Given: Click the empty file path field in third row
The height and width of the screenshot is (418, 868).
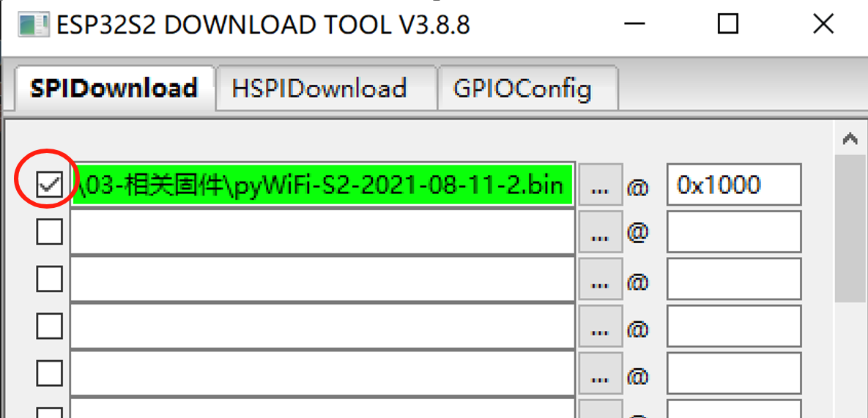Looking at the screenshot, I should click(x=323, y=279).
